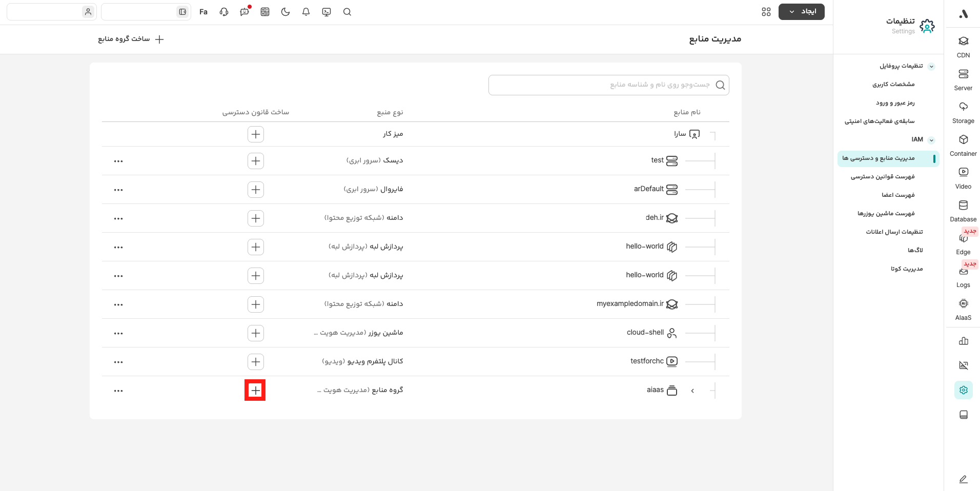Viewport: 980px width, 491px height.
Task: Open the Storage service icon
Action: pyautogui.click(x=963, y=112)
